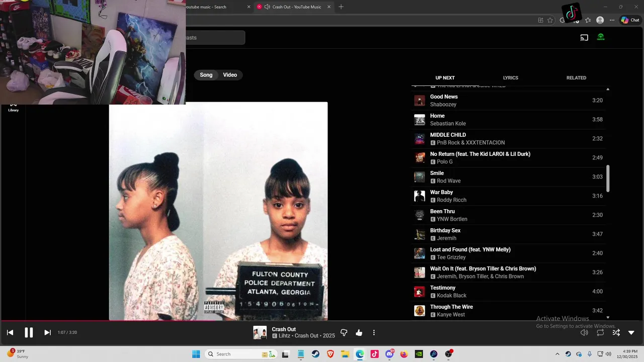Open the browser profile avatar
Screen dimensions: 644x362
(600, 20)
